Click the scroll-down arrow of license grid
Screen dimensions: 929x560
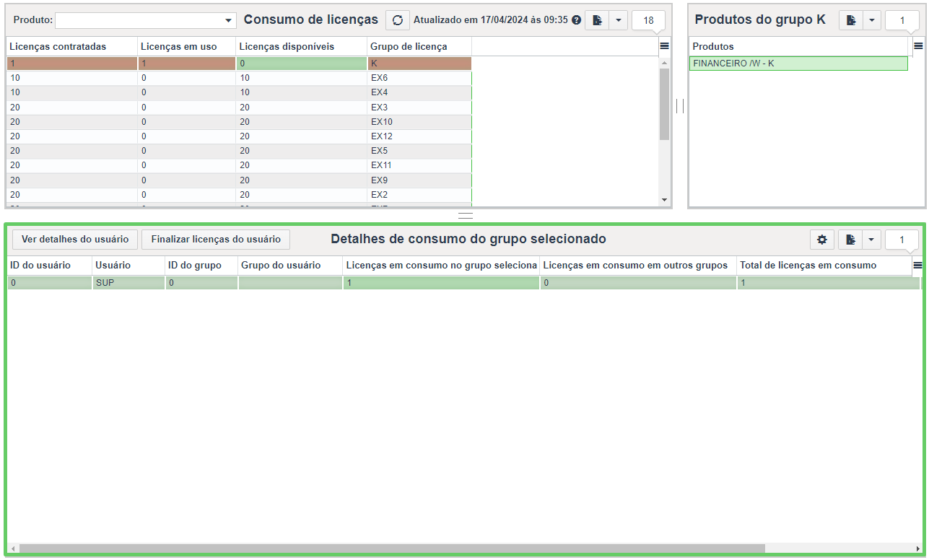click(x=664, y=199)
